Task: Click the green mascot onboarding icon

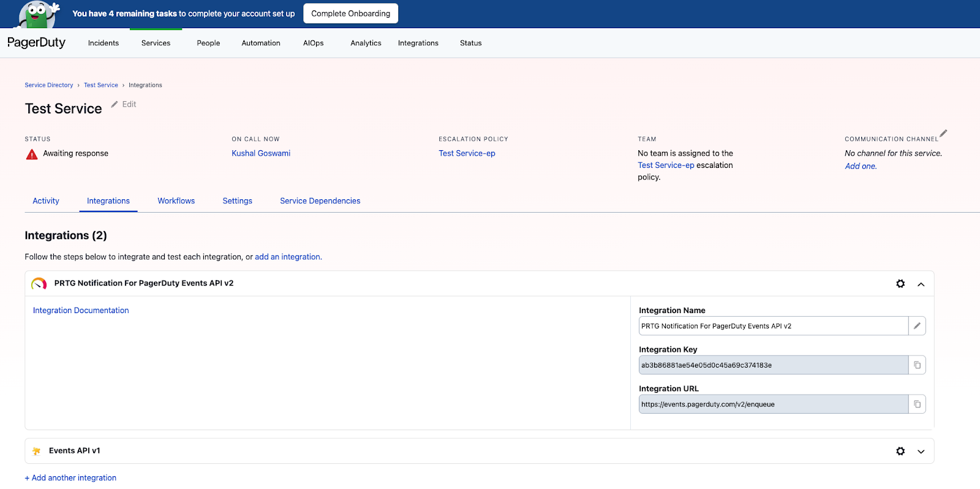Action: pyautogui.click(x=39, y=14)
